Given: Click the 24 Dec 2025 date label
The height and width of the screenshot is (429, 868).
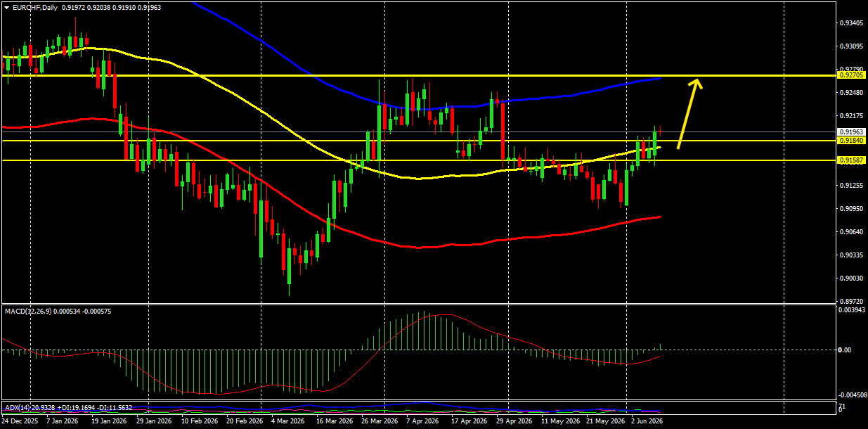Looking at the screenshot, I should [x=20, y=421].
